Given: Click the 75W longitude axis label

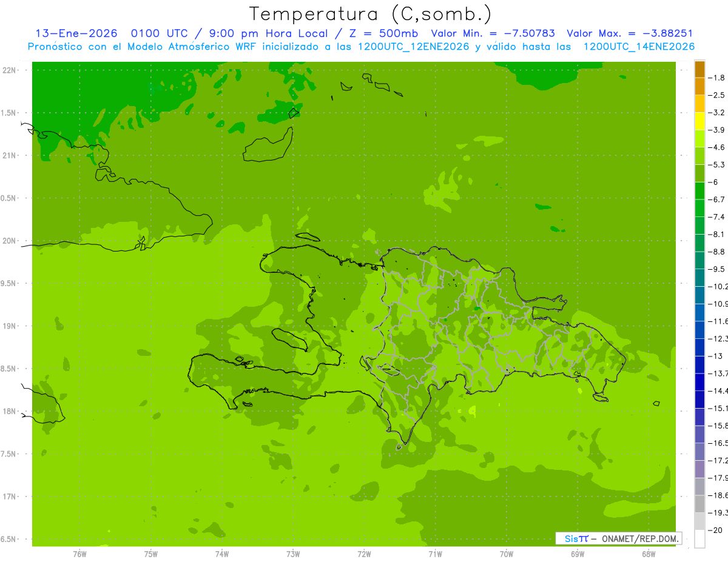Looking at the screenshot, I should [150, 554].
